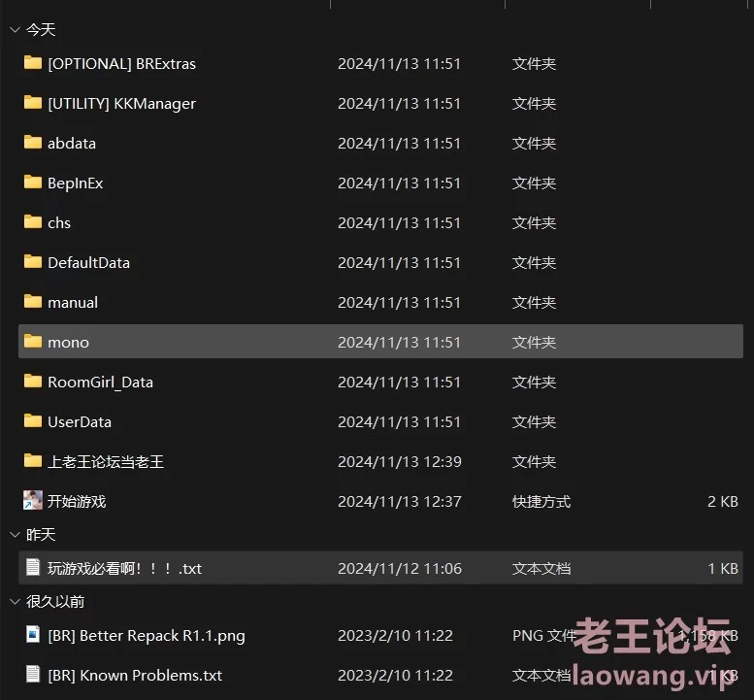Collapse the 今天 group

(x=15, y=30)
